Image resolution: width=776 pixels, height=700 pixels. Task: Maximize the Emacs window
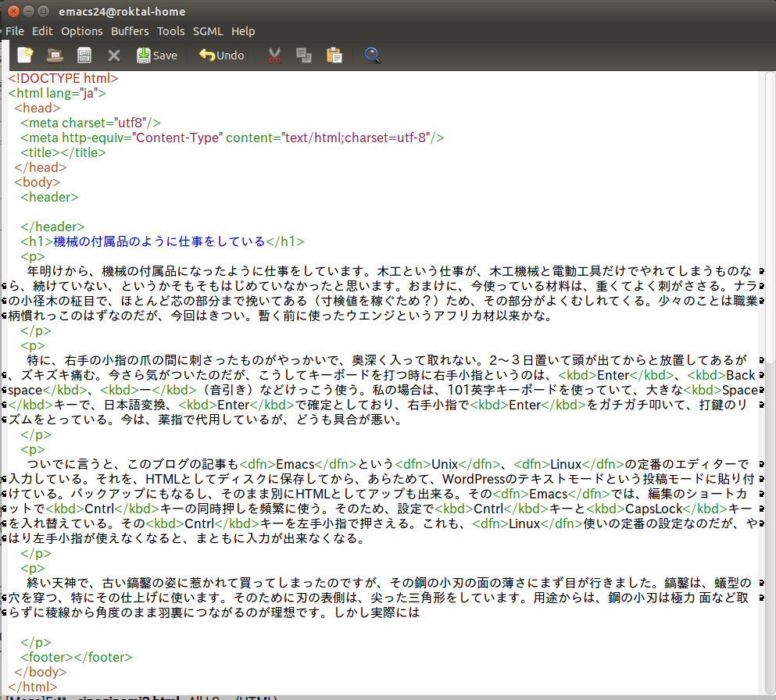(x=44, y=11)
